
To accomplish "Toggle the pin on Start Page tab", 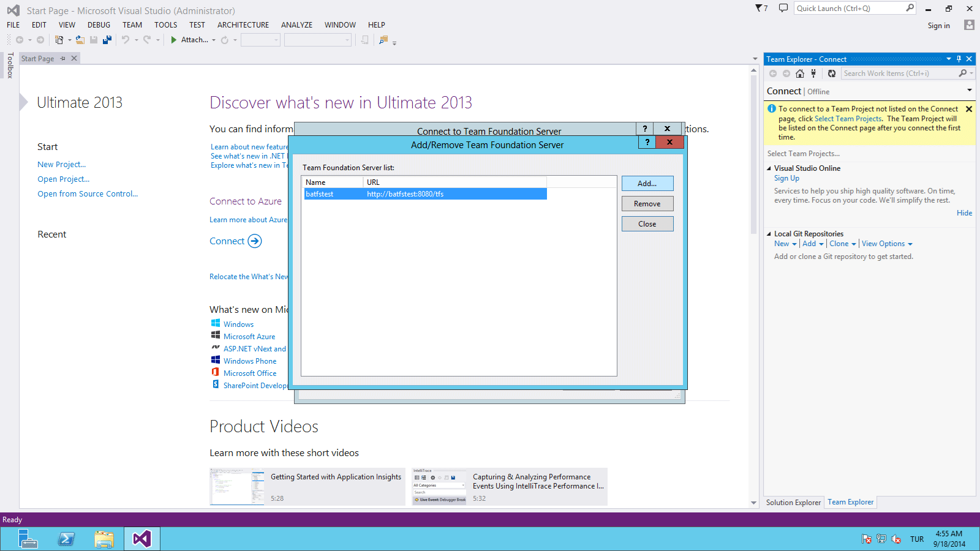I will coord(62,59).
